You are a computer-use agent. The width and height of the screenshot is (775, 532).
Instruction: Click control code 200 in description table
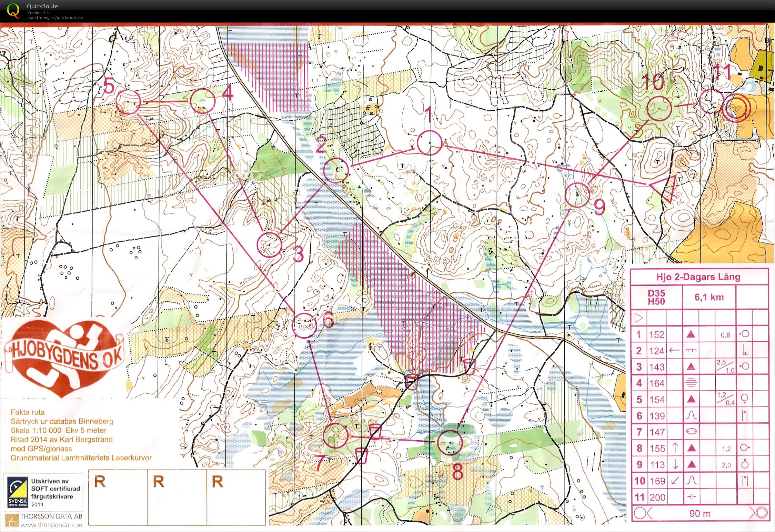pyautogui.click(x=657, y=497)
